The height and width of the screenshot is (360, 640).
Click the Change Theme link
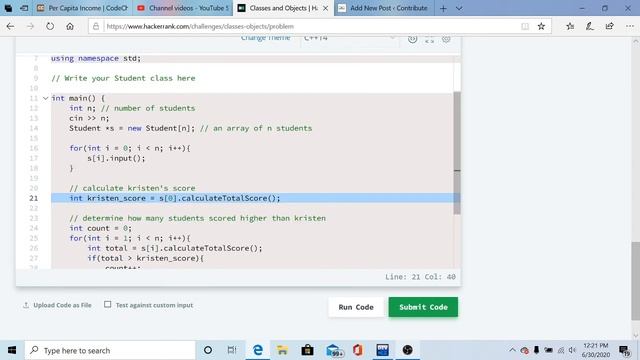point(265,38)
